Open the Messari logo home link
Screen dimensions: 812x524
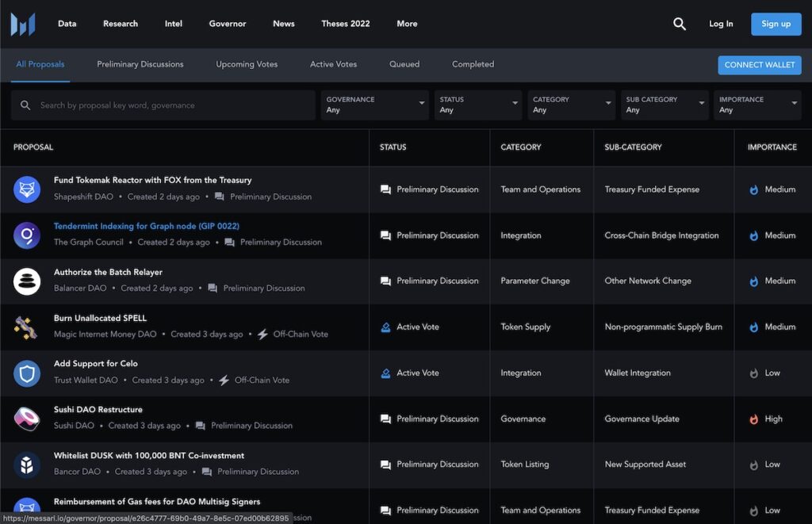[23, 24]
